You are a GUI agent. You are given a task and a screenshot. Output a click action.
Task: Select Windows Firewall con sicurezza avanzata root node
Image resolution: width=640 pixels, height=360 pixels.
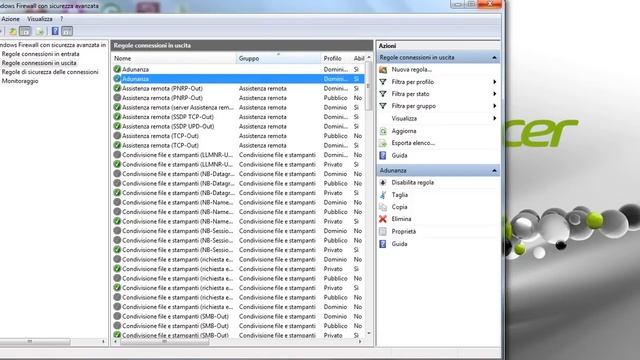pyautogui.click(x=53, y=45)
